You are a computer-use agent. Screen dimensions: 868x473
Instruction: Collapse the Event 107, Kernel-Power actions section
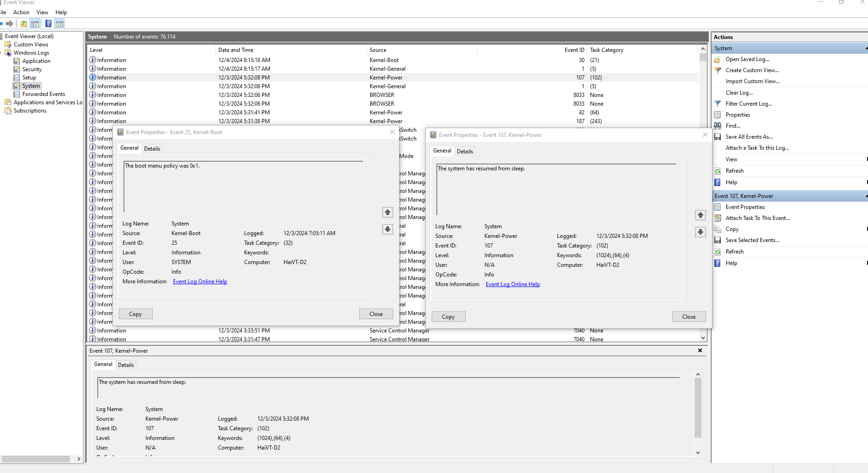pyautogui.click(x=866, y=196)
